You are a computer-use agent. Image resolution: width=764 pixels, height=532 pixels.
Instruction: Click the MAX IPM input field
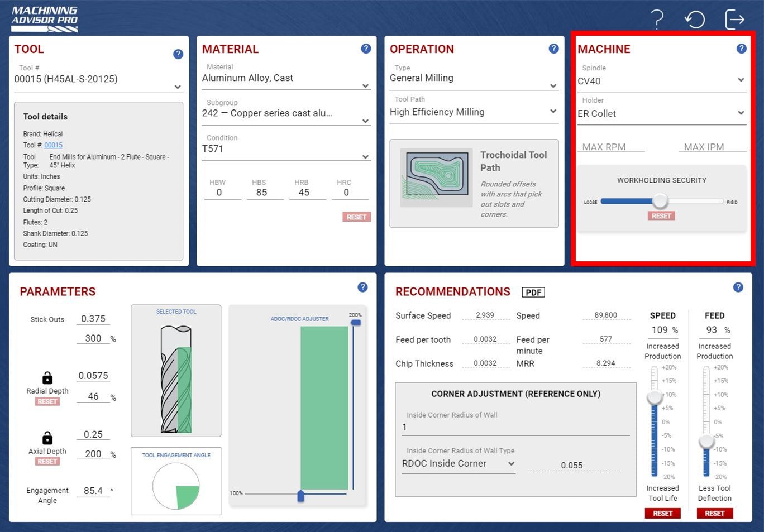(x=713, y=147)
